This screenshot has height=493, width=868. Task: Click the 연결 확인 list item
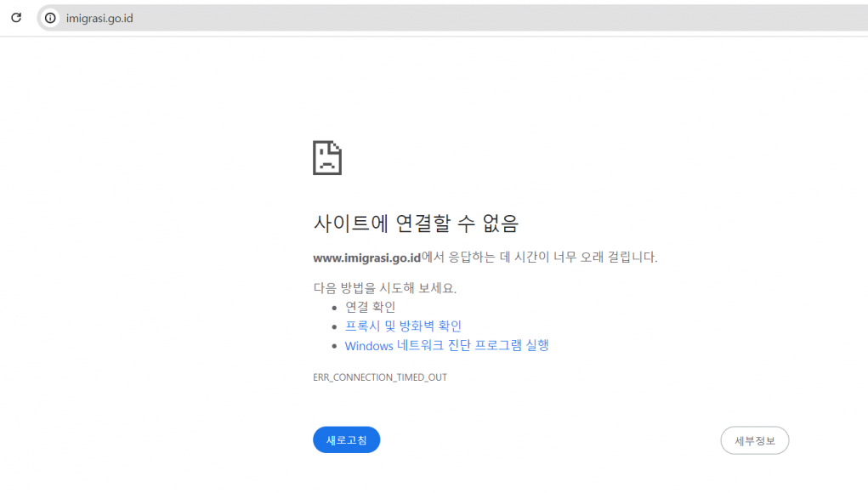(370, 307)
